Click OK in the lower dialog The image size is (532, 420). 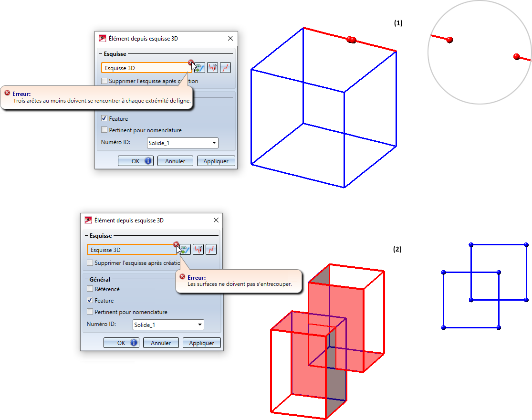tap(121, 343)
